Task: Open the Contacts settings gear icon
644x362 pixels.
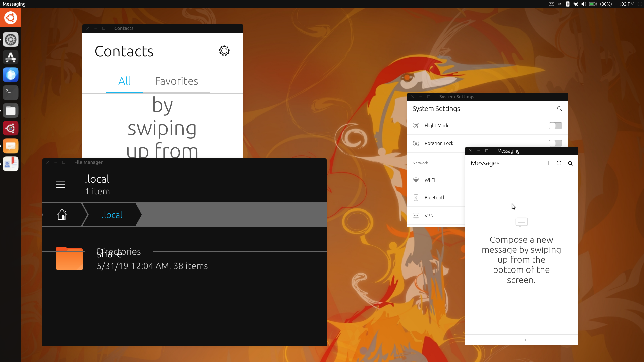Action: [224, 51]
